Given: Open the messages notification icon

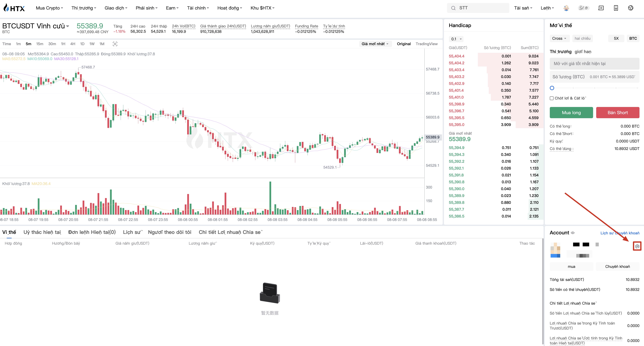Looking at the screenshot, I should pos(601,8).
